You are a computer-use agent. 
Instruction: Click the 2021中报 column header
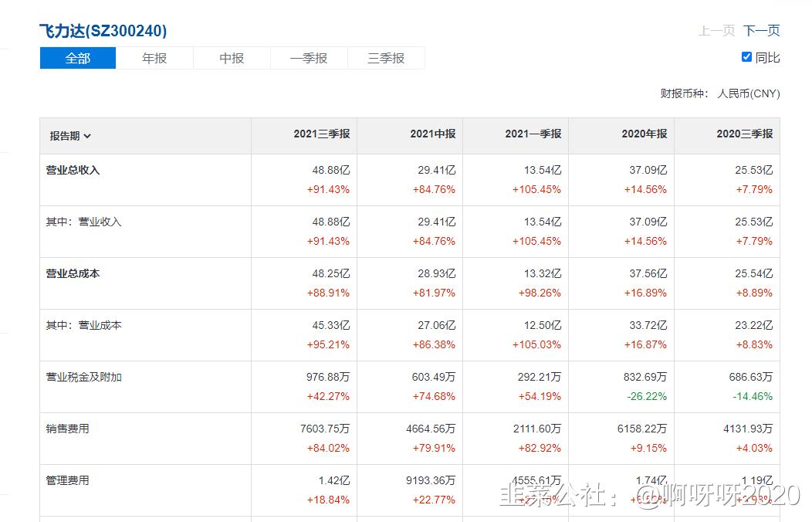432,134
